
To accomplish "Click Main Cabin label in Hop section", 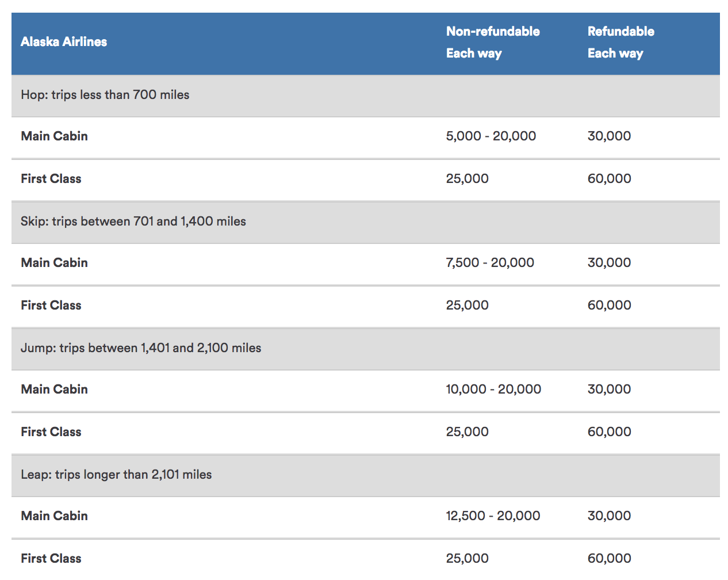I will point(55,136).
